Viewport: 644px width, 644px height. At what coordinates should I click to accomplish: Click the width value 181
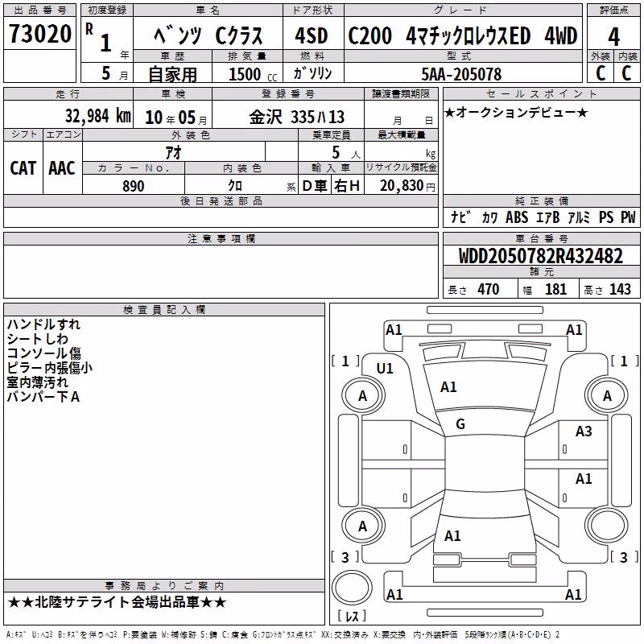click(x=555, y=289)
